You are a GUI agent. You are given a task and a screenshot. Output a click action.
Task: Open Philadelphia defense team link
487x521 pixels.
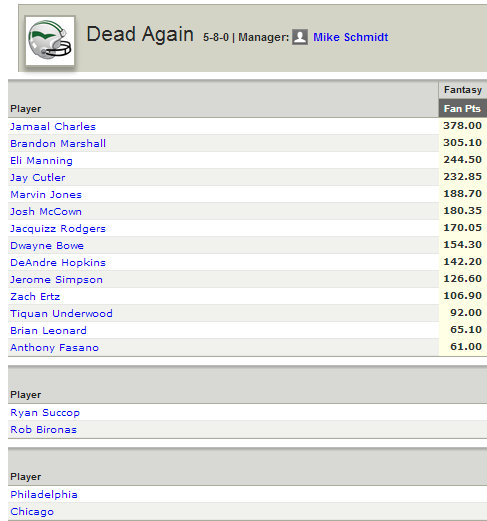(44, 495)
